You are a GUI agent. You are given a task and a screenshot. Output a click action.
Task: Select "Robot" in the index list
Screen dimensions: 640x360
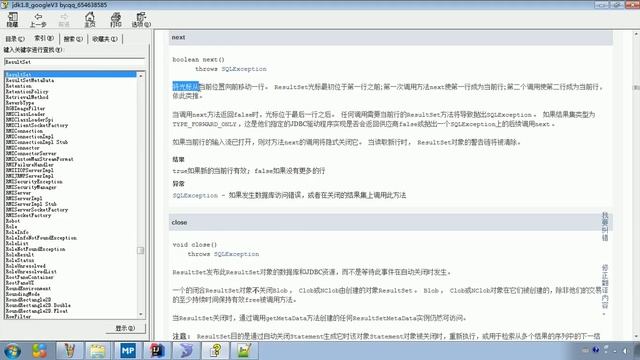(x=13, y=221)
